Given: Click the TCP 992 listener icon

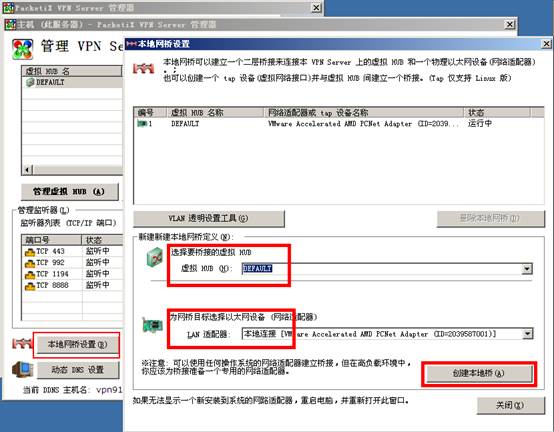Looking at the screenshot, I should [30, 263].
